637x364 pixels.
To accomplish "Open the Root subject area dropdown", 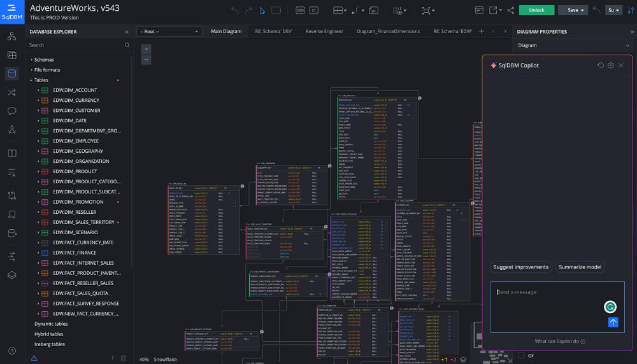I will 169,31.
